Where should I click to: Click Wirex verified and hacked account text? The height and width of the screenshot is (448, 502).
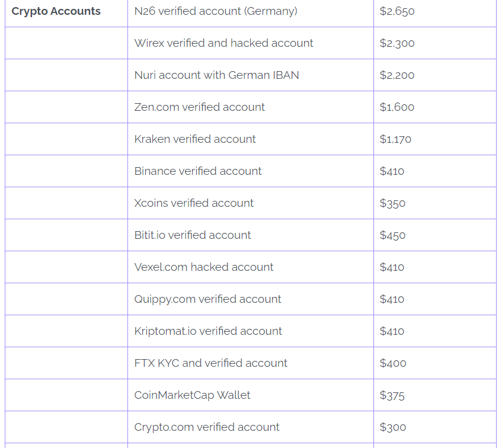tap(223, 43)
